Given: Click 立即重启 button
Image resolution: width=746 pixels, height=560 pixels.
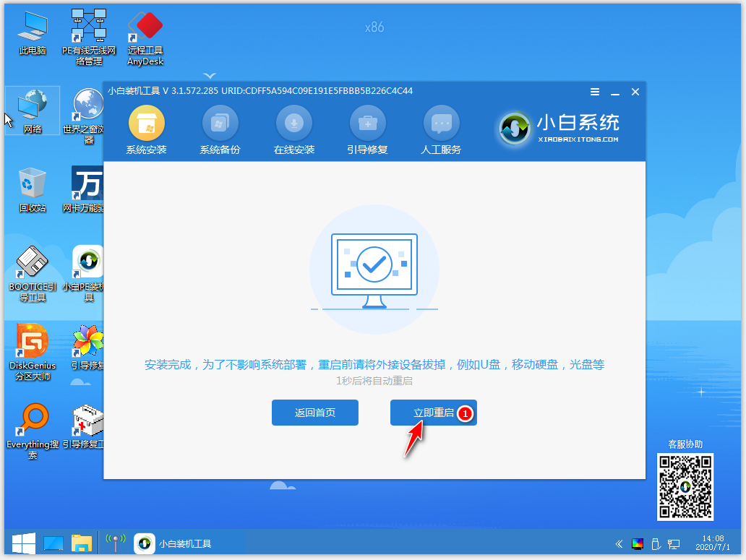Looking at the screenshot, I should click(434, 413).
